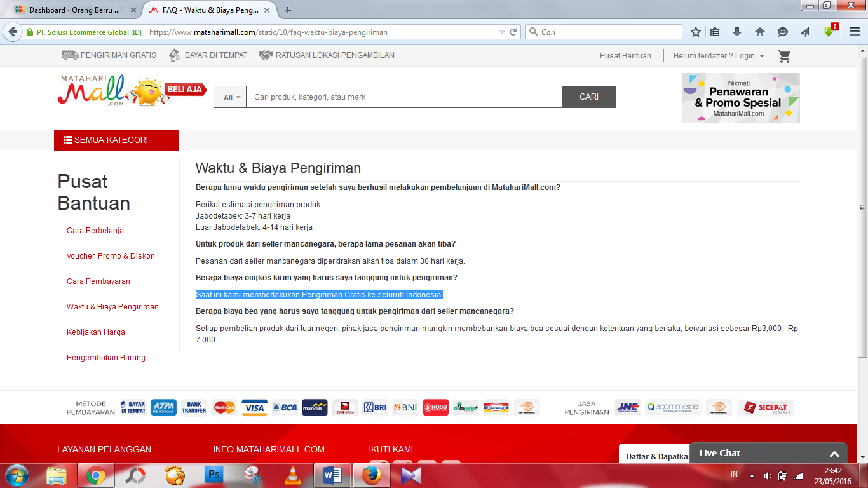Screen dimensions: 868x488
Task: Open the Windows Start menu
Action: pos(17,475)
